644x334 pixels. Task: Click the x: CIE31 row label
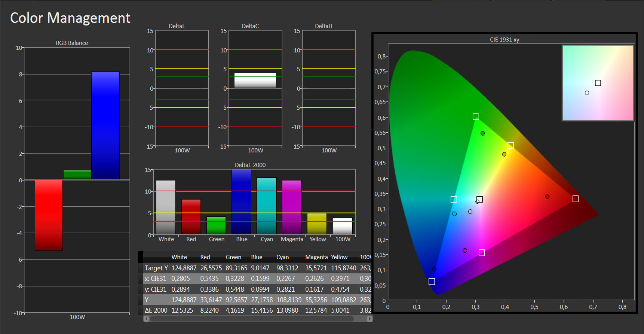(155, 279)
